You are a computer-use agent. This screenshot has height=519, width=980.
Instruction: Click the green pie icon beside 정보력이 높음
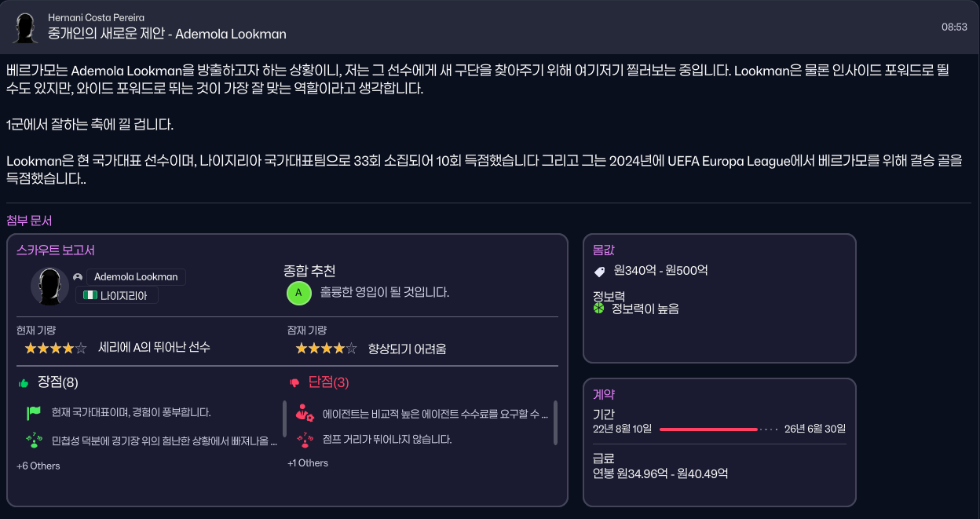pyautogui.click(x=598, y=309)
